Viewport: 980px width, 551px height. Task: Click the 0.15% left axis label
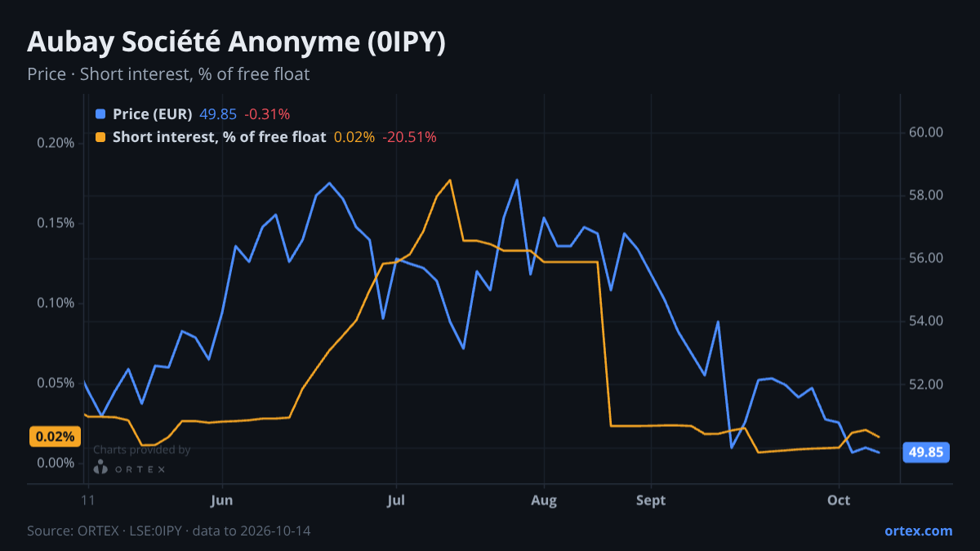[x=56, y=223]
